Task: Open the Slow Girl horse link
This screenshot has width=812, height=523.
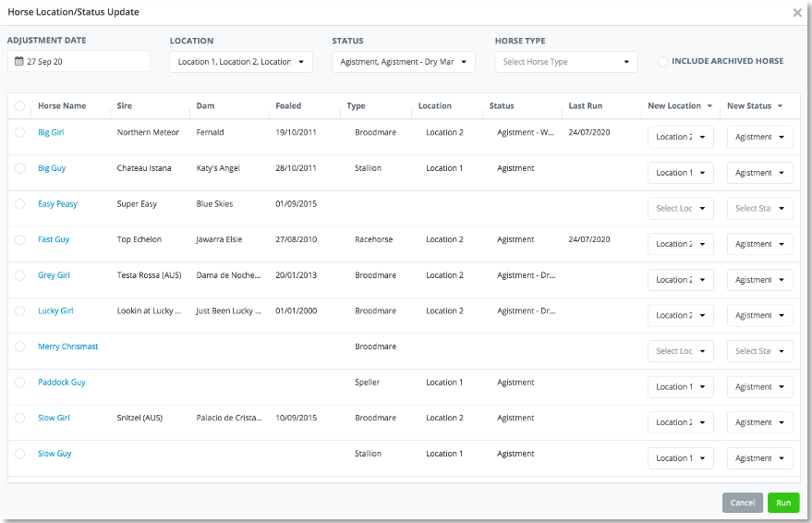Action: (x=54, y=419)
